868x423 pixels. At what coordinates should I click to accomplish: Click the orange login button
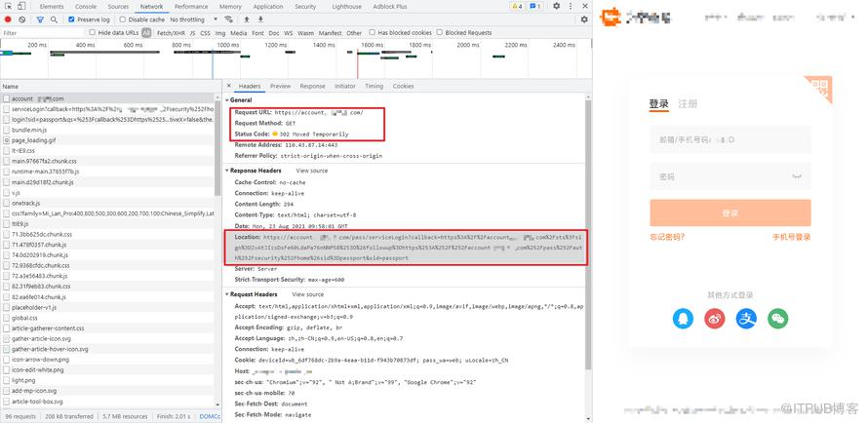click(730, 212)
